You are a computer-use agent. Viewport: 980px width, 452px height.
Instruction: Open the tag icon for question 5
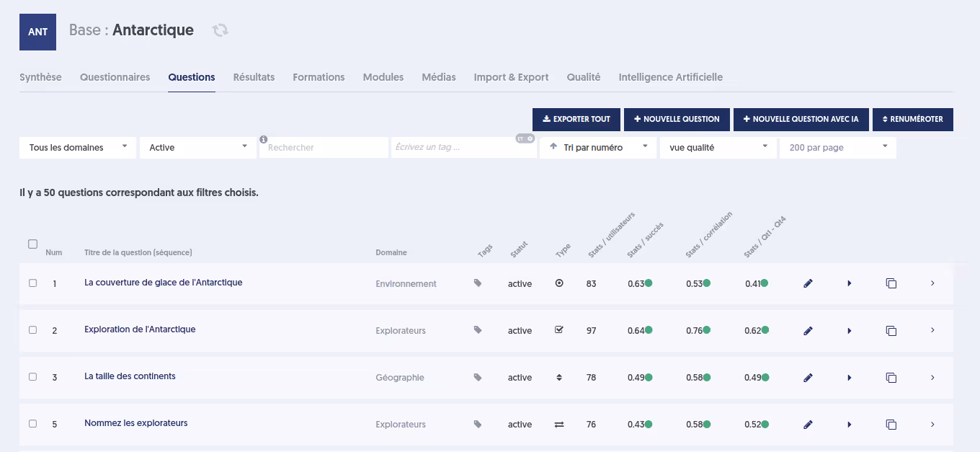click(478, 425)
